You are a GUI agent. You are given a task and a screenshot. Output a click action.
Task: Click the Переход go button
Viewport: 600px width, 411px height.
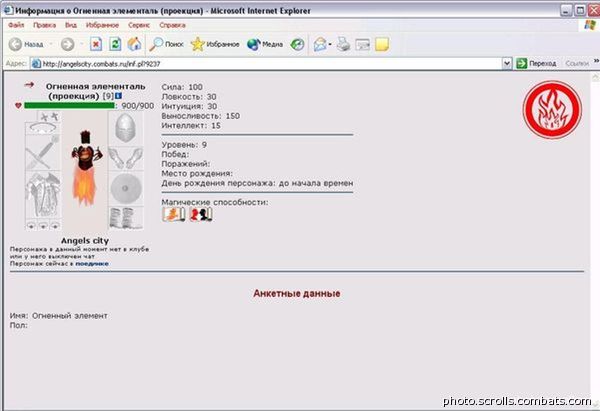point(536,63)
